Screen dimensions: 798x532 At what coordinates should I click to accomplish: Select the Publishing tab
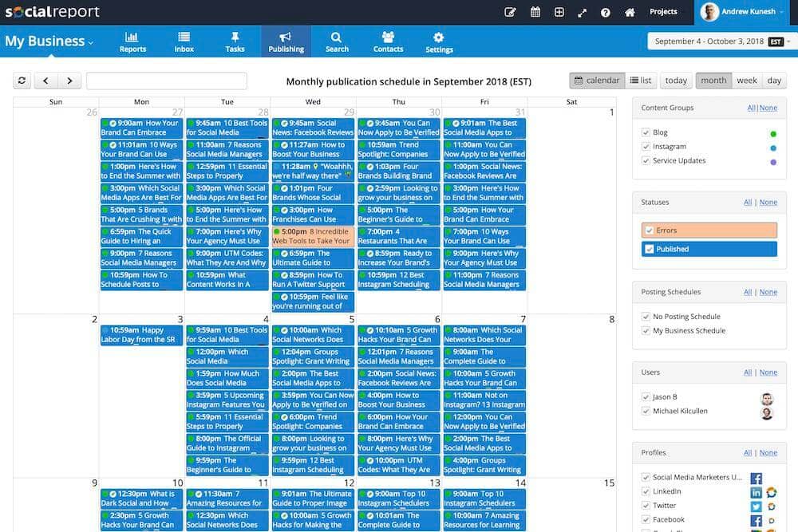point(286,41)
